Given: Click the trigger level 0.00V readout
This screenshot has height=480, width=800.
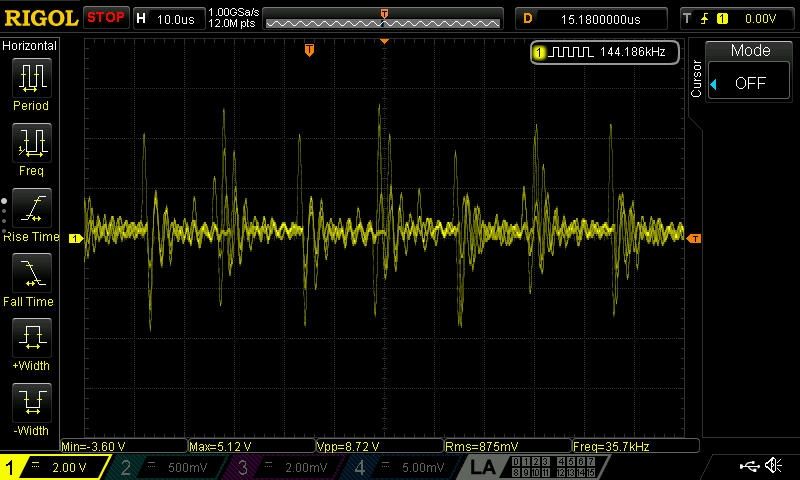Looking at the screenshot, I should click(x=760, y=19).
